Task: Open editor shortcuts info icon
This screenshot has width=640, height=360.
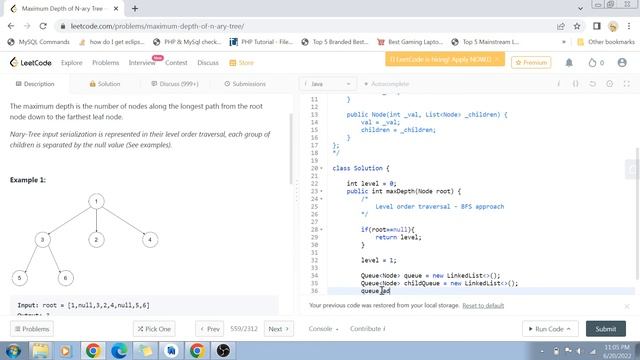Action: tap(558, 84)
